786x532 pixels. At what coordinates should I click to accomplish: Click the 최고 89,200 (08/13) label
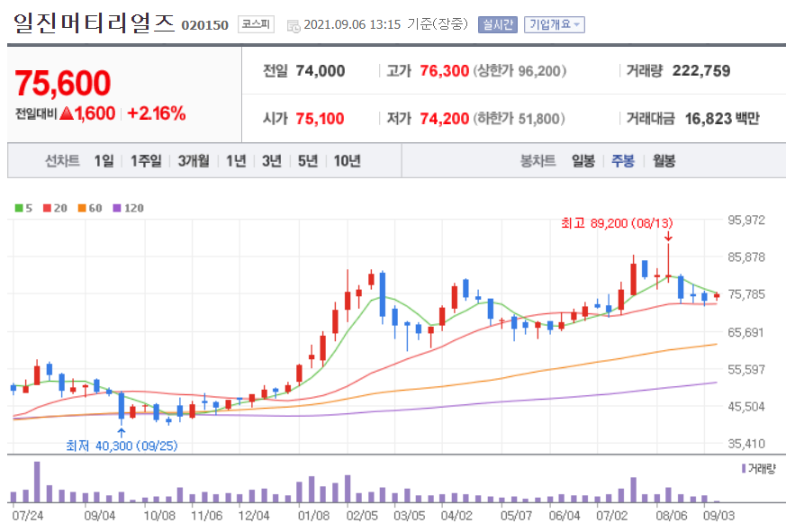tap(617, 223)
